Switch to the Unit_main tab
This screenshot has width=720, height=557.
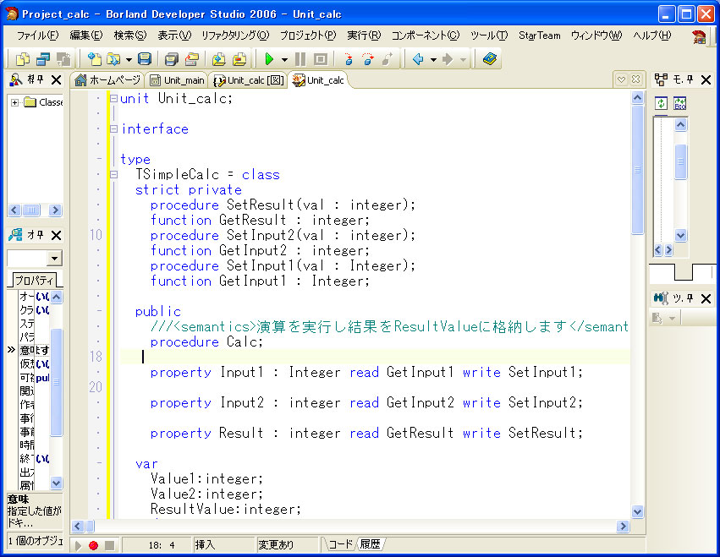click(x=177, y=80)
